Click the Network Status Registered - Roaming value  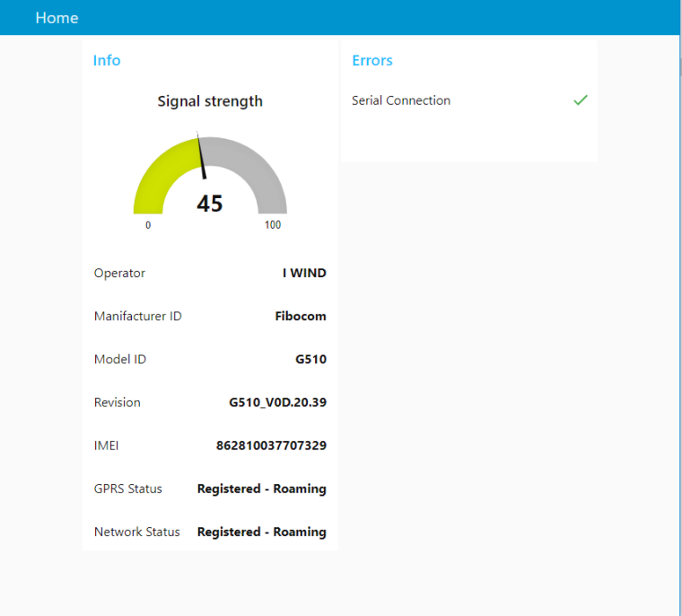point(261,532)
